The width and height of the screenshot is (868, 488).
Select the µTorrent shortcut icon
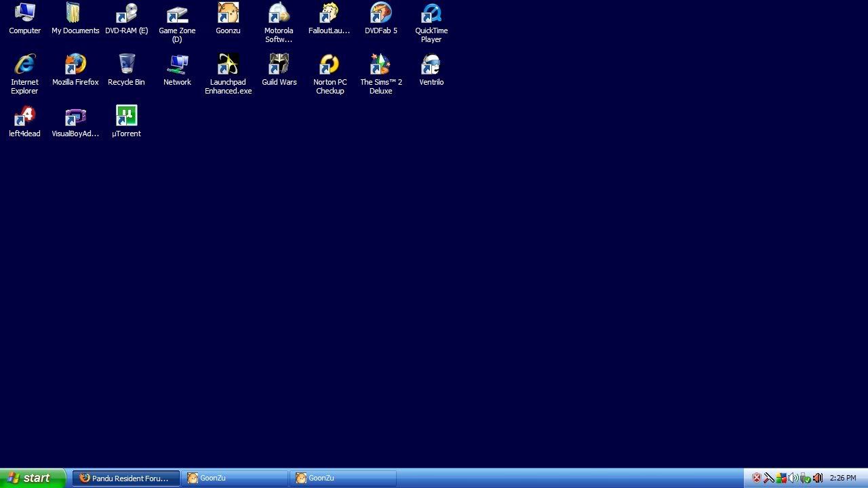(x=126, y=121)
